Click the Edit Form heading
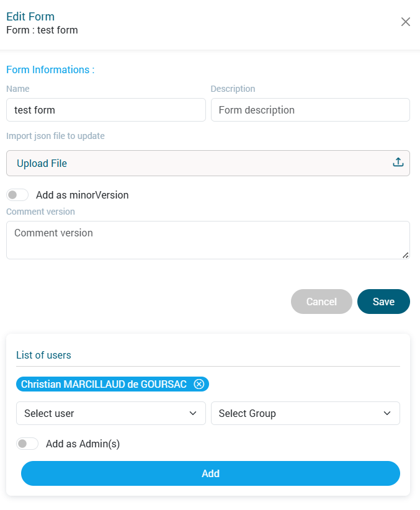This screenshot has height=510, width=420. (30, 17)
